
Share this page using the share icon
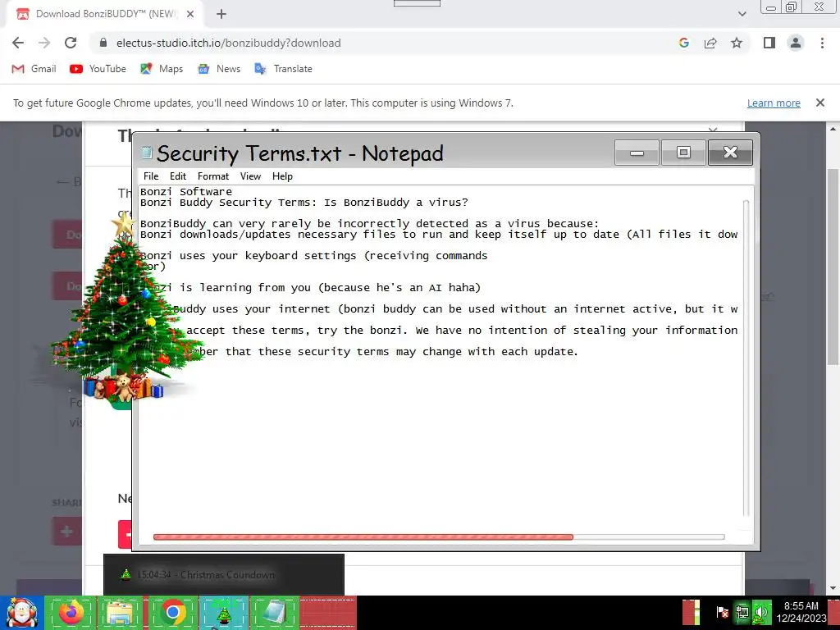pyautogui.click(x=710, y=43)
